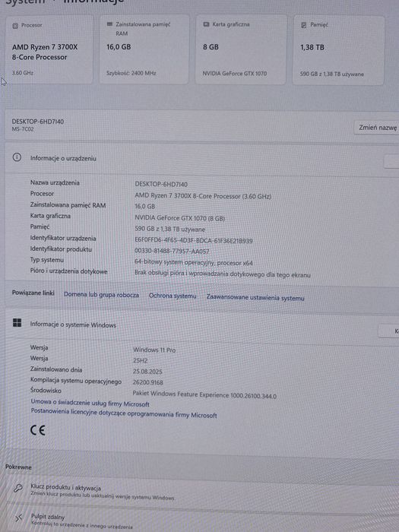
Task: Click the 25H2 version value
Action: point(141,361)
